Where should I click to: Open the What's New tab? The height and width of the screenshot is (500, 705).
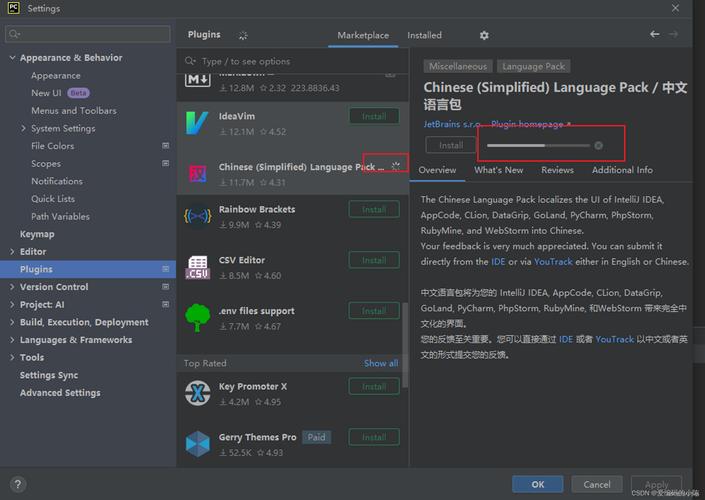(498, 170)
